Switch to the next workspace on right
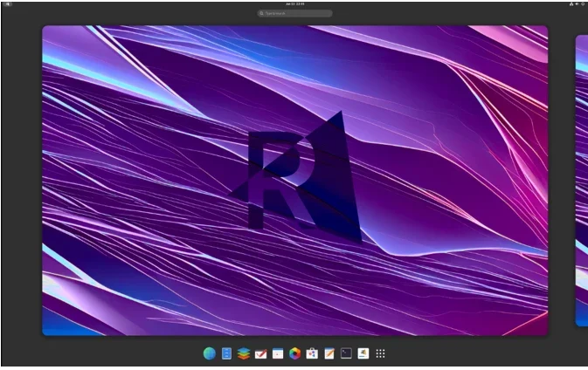The height and width of the screenshot is (370, 588). (582, 180)
